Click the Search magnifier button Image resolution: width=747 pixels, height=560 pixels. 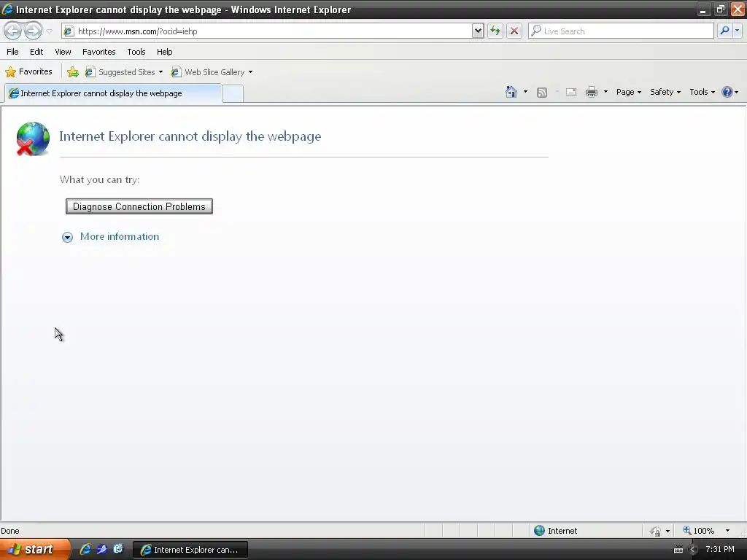click(724, 31)
